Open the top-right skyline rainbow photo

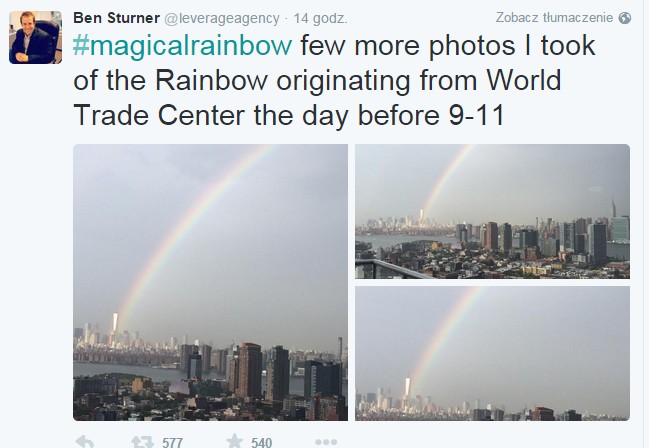coord(492,211)
